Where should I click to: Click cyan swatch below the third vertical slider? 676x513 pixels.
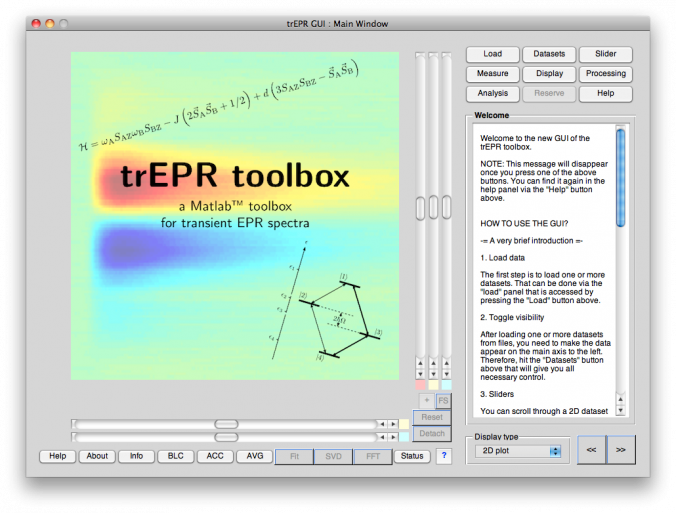tap(447, 385)
